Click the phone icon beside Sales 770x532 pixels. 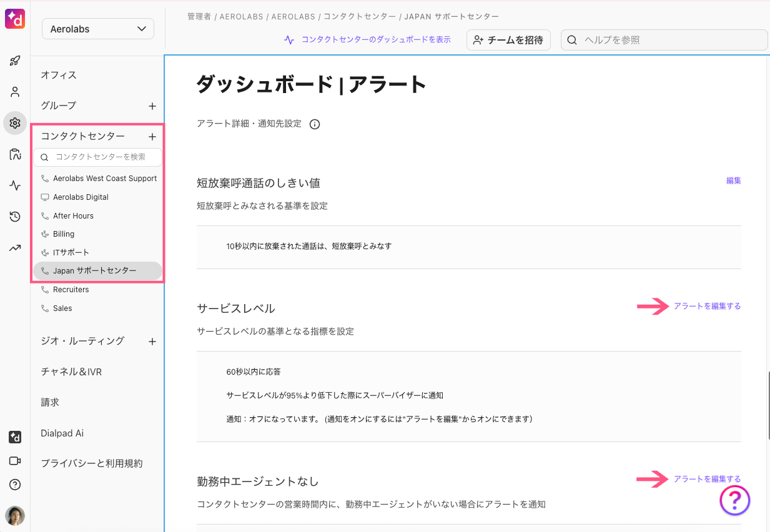point(44,308)
